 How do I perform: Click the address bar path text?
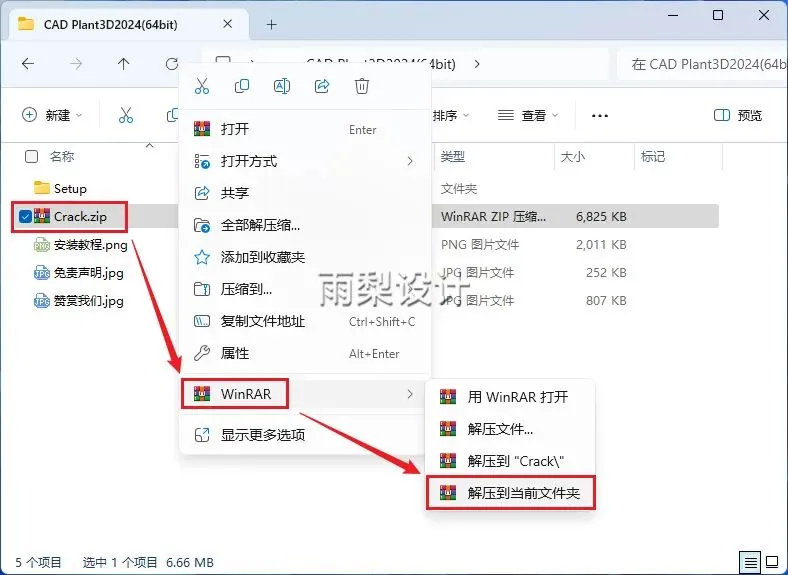tap(380, 64)
